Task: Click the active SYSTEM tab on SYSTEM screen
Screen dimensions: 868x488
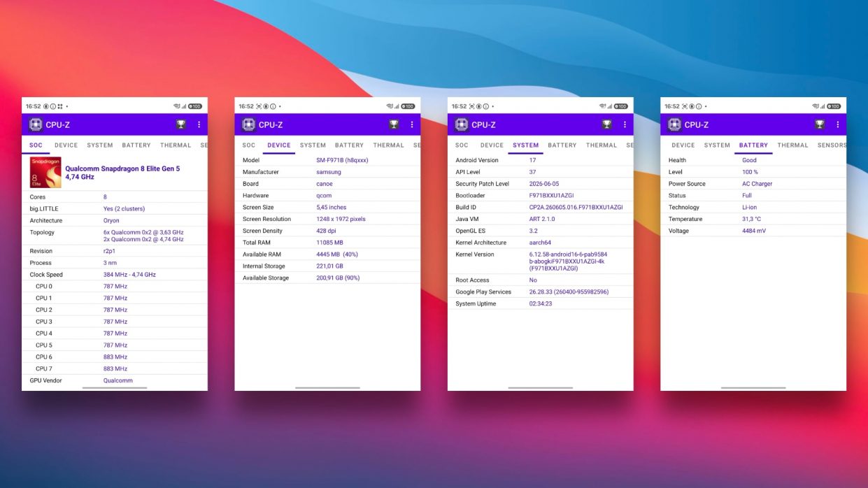Action: pyautogui.click(x=526, y=145)
